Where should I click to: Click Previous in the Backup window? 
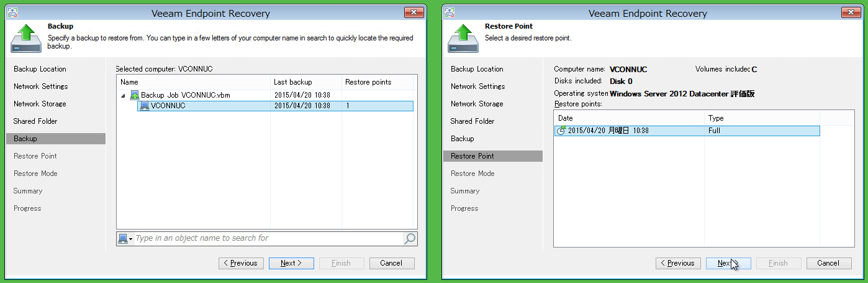tap(242, 263)
